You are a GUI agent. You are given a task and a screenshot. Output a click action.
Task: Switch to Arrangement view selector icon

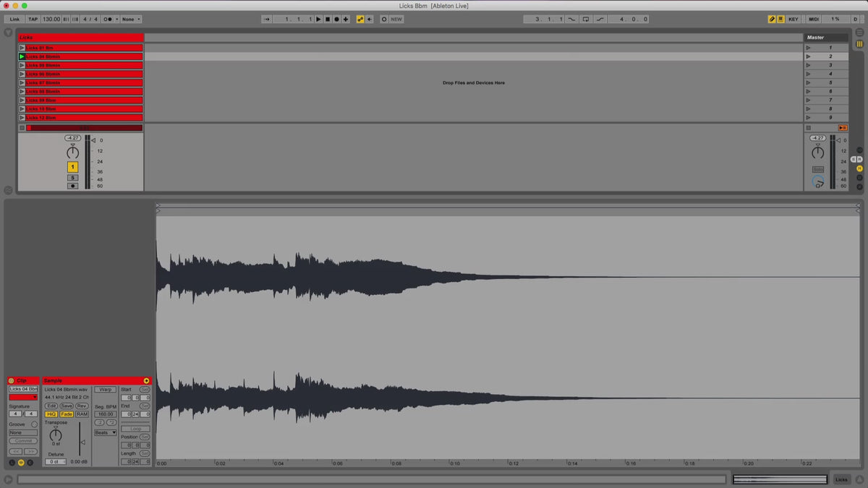click(859, 33)
